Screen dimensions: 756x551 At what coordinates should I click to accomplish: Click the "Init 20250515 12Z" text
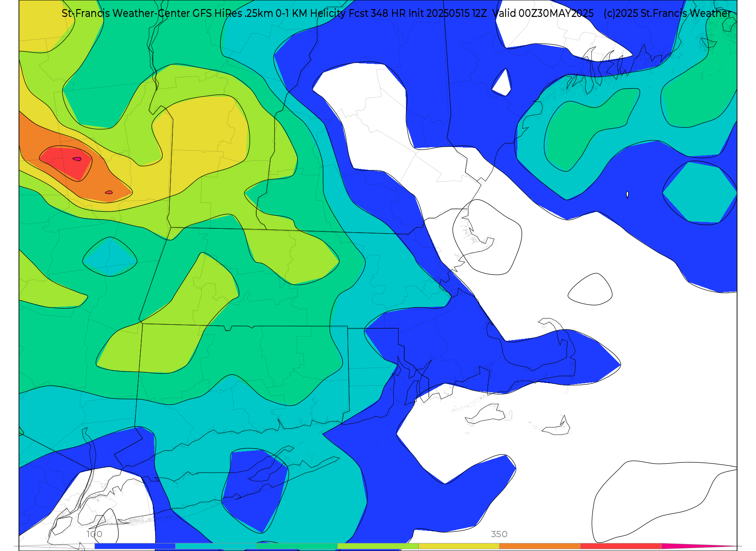click(x=448, y=13)
